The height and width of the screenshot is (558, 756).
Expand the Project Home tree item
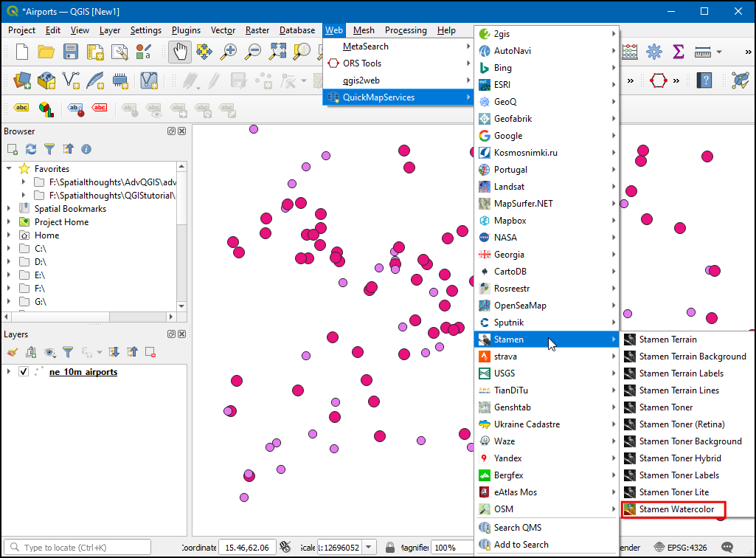click(9, 222)
